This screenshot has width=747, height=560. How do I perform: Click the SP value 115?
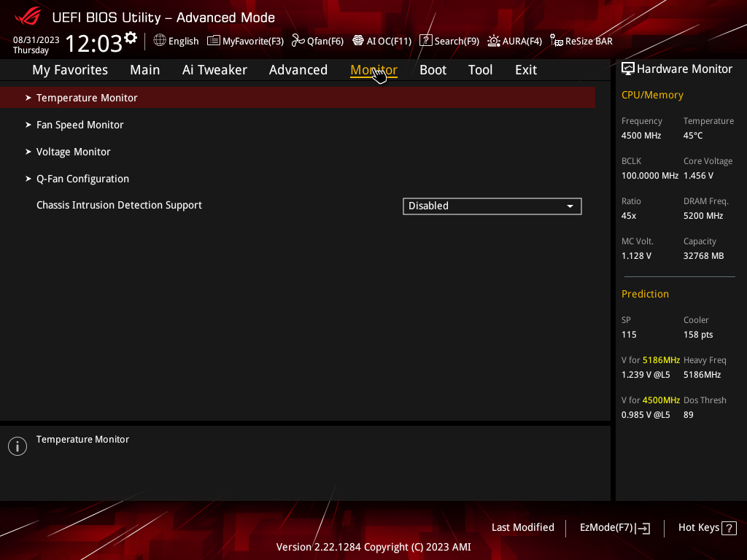[629, 335]
